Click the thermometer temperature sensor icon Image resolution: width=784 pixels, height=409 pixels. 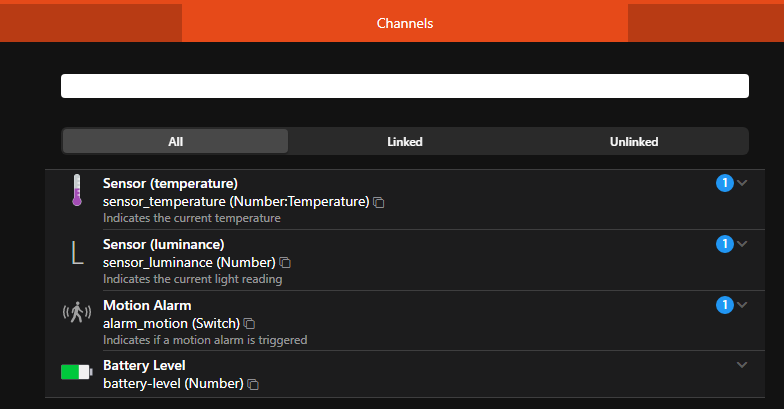tap(76, 190)
